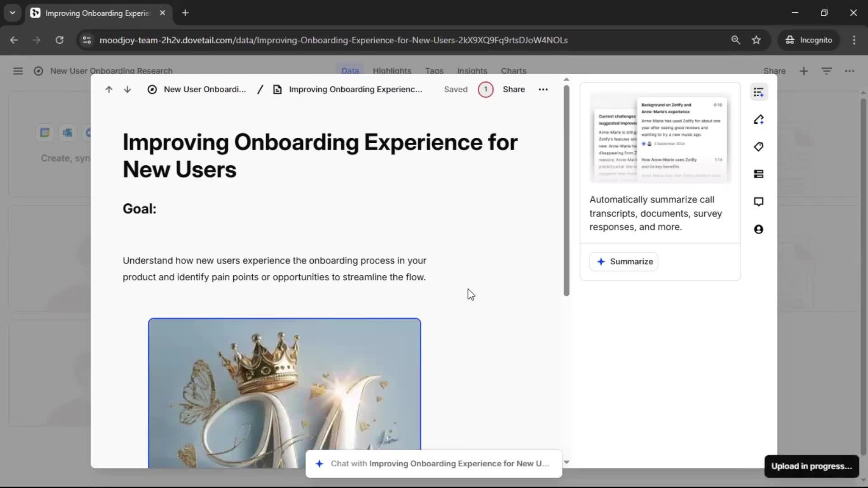The image size is (868, 488).
Task: Click Share in the document header
Action: (x=514, y=89)
